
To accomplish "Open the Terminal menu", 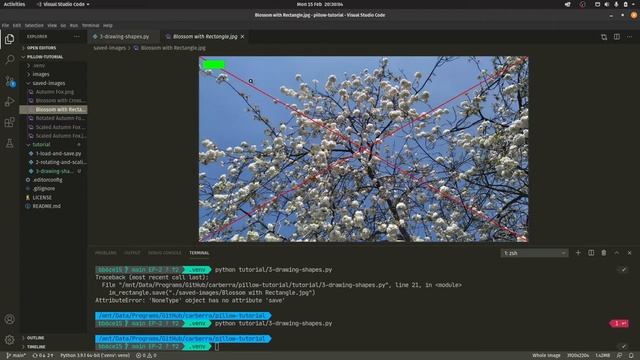I will click(90, 25).
